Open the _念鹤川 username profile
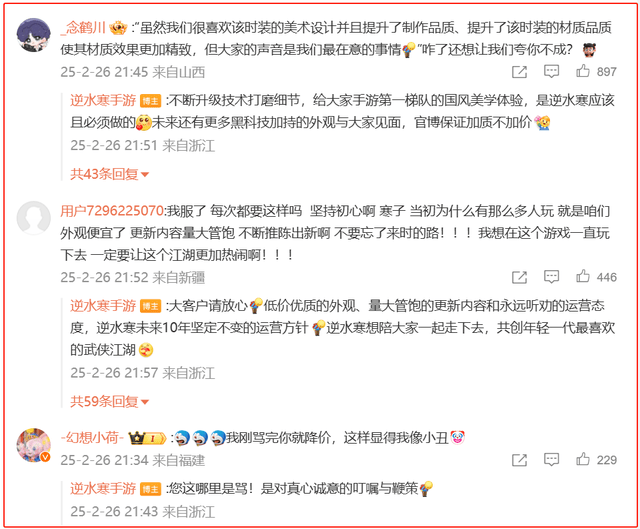Image resolution: width=640 pixels, height=529 pixels. pos(83,28)
